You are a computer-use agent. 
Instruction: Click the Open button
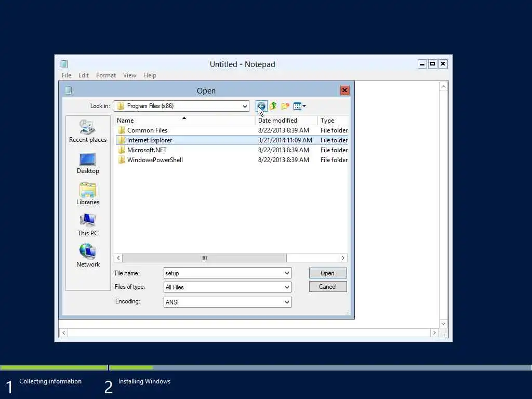[328, 273]
